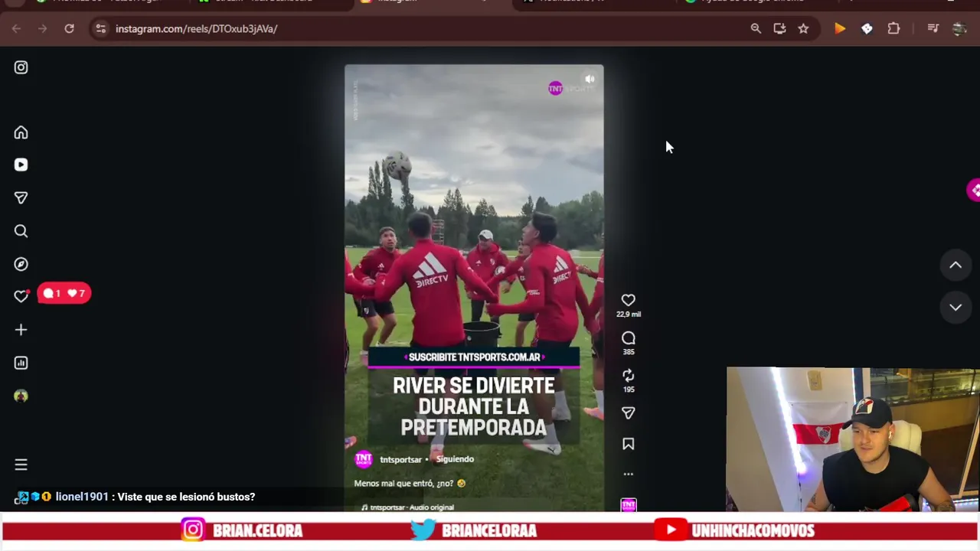Go to previous reel with up chevron
This screenshot has width=980, height=551.
click(x=955, y=265)
